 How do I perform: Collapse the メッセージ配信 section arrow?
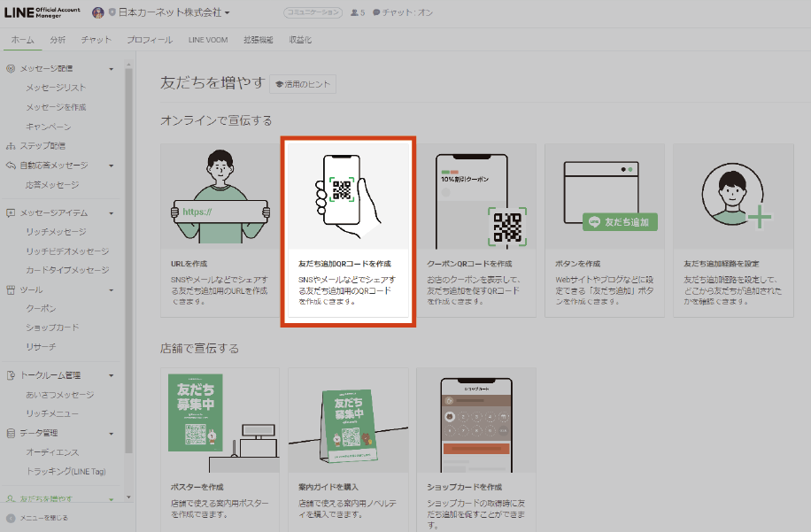click(112, 69)
